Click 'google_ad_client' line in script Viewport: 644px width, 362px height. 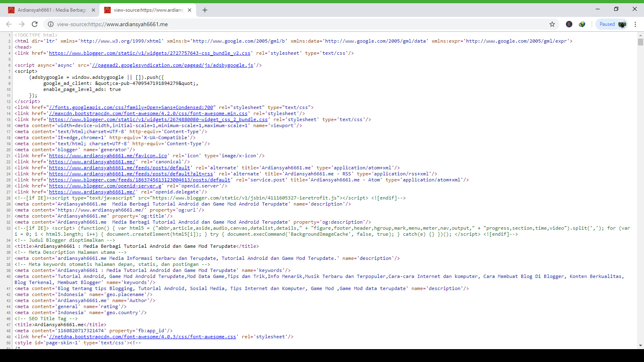tap(121, 83)
